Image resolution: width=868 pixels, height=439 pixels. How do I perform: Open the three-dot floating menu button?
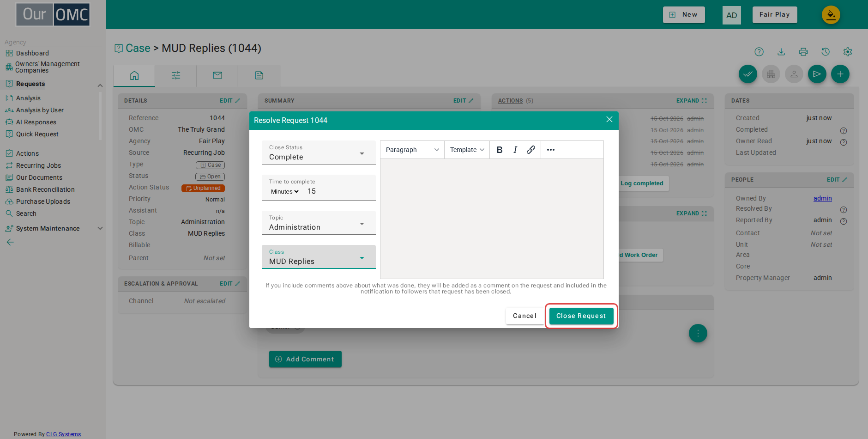tap(698, 333)
